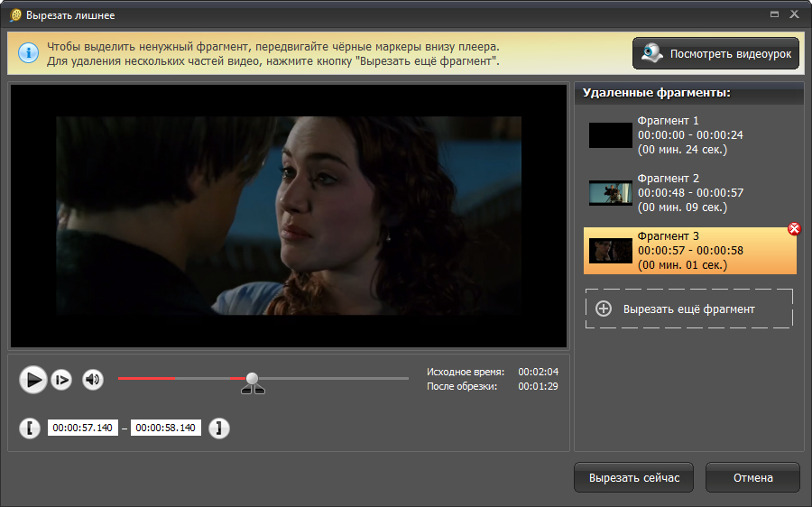Viewport: 812px width, 507px height.
Task: Mute audio using the speaker icon
Action: (x=93, y=380)
